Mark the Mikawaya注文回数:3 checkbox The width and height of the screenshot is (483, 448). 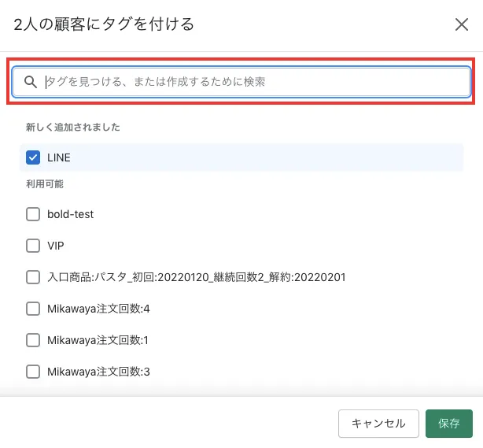click(33, 372)
